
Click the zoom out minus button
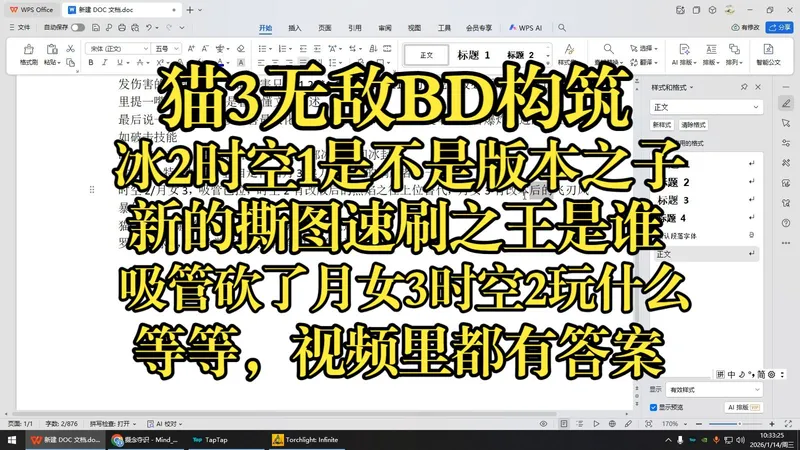pos(698,424)
